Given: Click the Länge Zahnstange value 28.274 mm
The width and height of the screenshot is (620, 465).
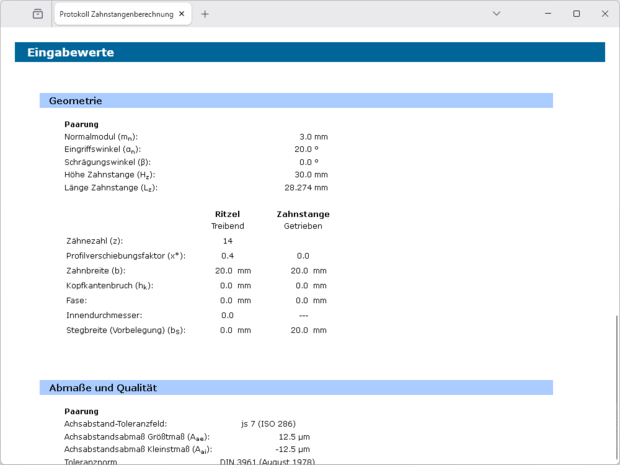Looking at the screenshot, I should click(306, 187).
